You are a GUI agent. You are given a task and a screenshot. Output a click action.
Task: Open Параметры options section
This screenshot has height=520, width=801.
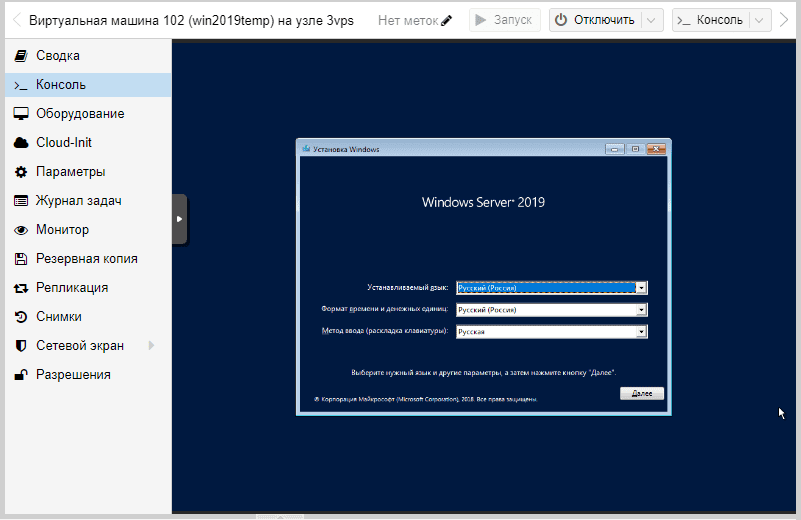88,172
